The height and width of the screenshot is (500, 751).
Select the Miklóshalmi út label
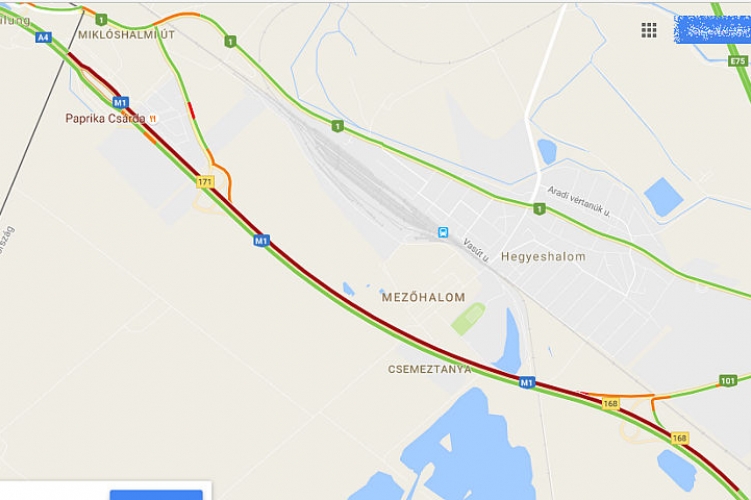point(126,34)
